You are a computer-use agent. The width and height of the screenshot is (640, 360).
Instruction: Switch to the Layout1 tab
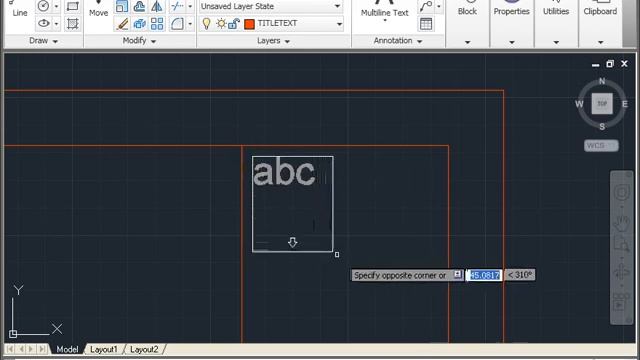(103, 349)
